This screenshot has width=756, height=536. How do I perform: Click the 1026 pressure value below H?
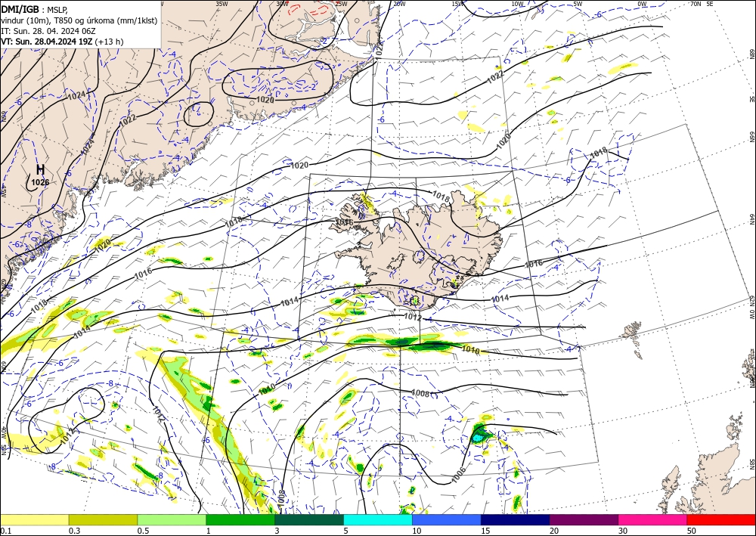[x=41, y=182]
